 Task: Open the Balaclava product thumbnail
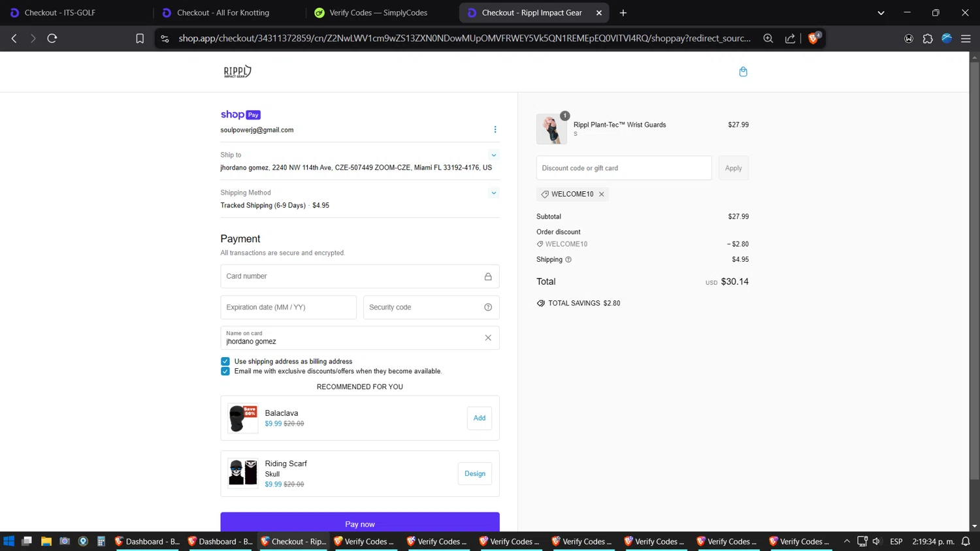(x=242, y=418)
